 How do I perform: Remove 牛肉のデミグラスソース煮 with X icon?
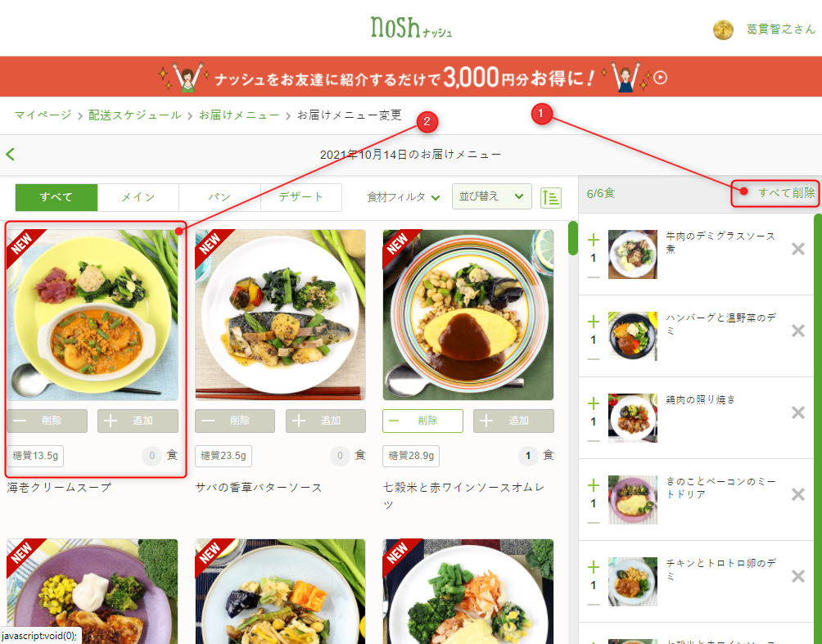click(798, 249)
